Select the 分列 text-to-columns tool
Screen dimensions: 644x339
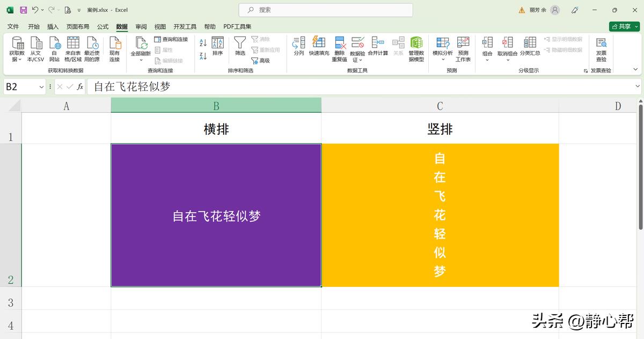pyautogui.click(x=298, y=48)
